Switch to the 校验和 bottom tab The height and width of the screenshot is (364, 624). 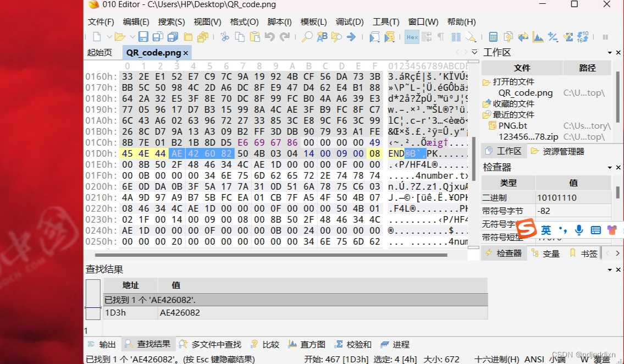(x=353, y=345)
